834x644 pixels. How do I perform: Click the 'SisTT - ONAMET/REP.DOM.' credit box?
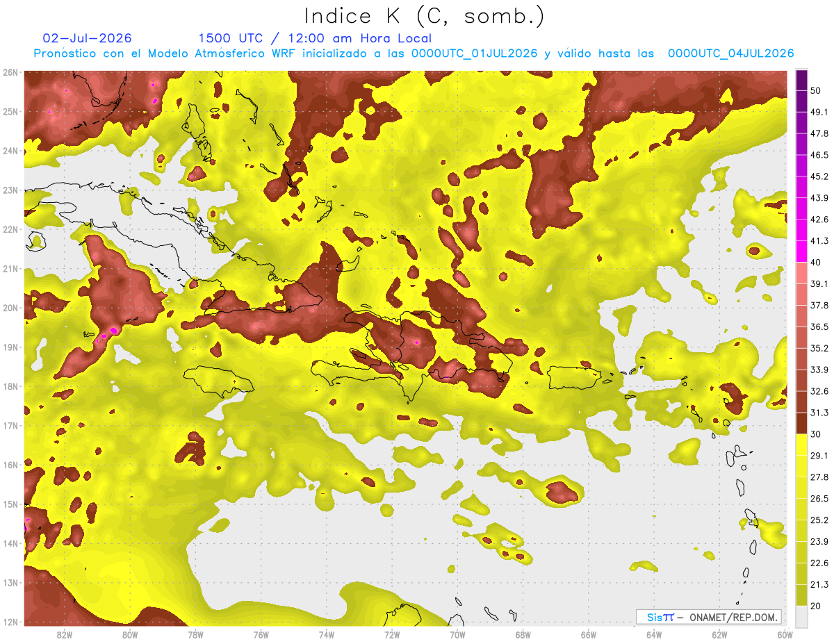click(x=709, y=617)
